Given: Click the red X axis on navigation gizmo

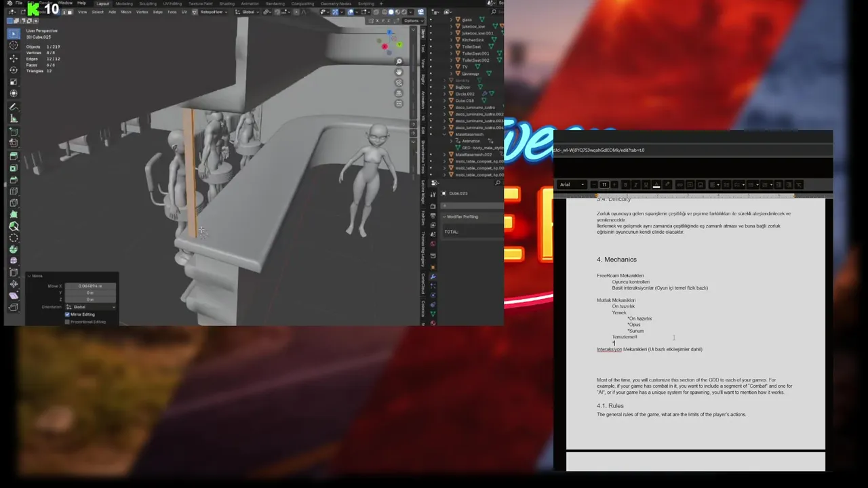Looking at the screenshot, I should [x=384, y=47].
